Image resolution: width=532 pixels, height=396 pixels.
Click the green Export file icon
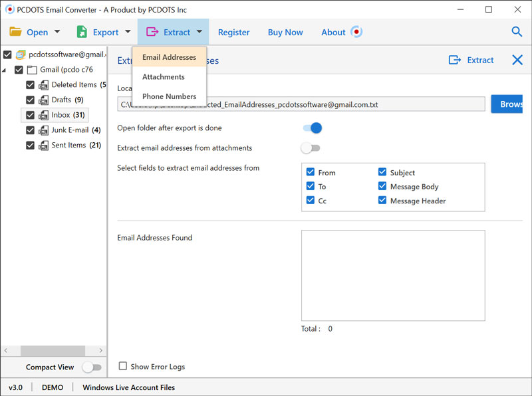point(82,31)
